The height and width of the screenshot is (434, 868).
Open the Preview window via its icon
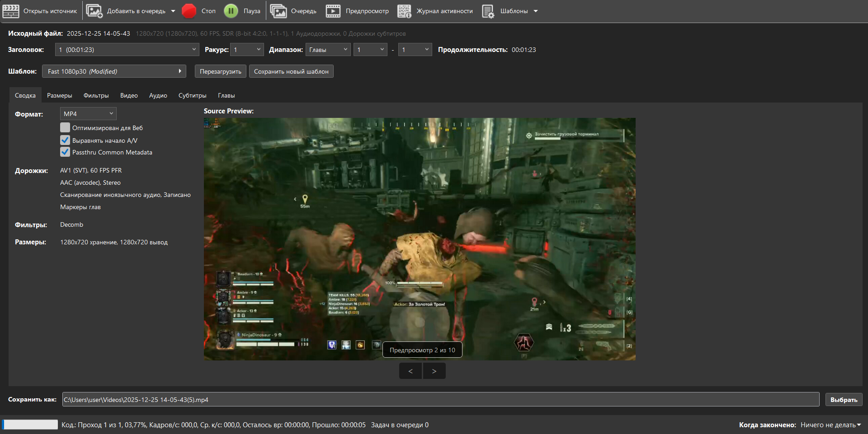tap(333, 11)
